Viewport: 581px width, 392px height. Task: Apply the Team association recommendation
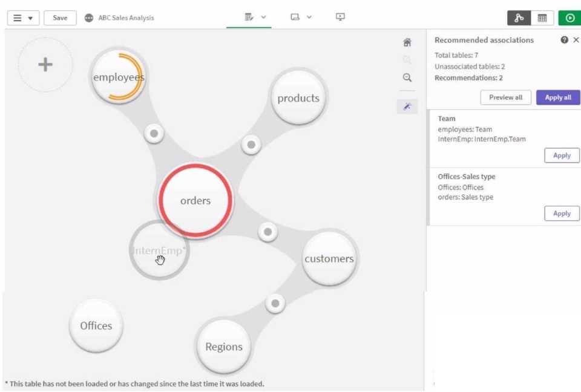561,155
